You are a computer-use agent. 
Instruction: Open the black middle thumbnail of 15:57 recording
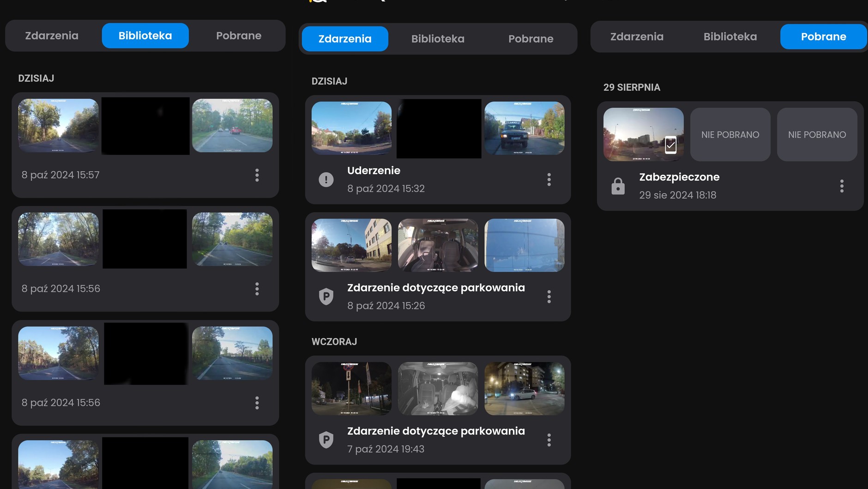tap(145, 126)
